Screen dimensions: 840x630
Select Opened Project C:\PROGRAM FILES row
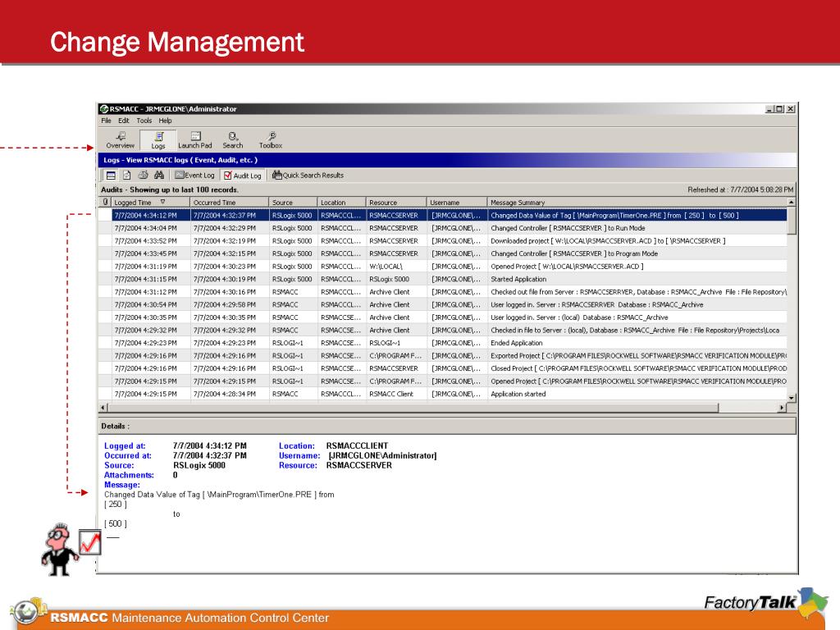(442, 381)
